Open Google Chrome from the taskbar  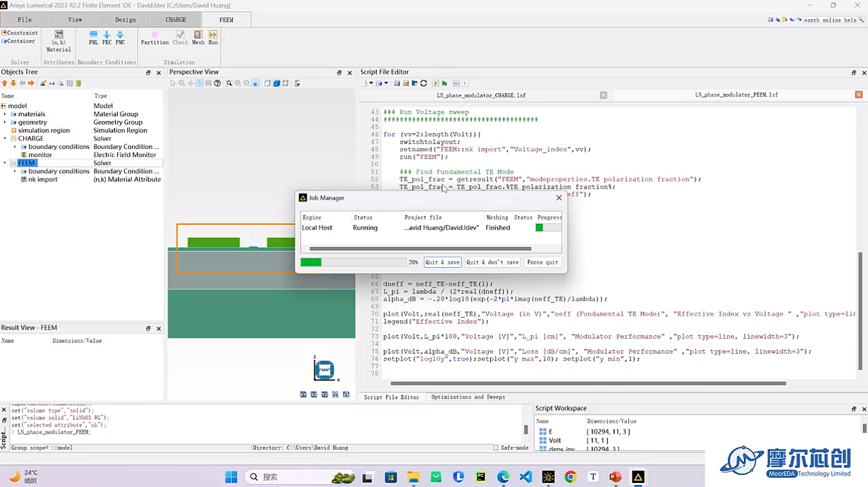pyautogui.click(x=570, y=477)
